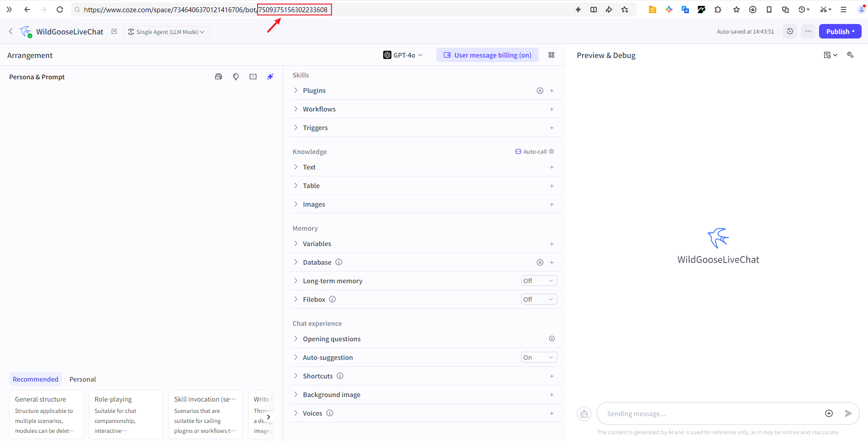This screenshot has width=868, height=441.
Task: Click the plus attachment icon in message box
Action: click(x=829, y=413)
